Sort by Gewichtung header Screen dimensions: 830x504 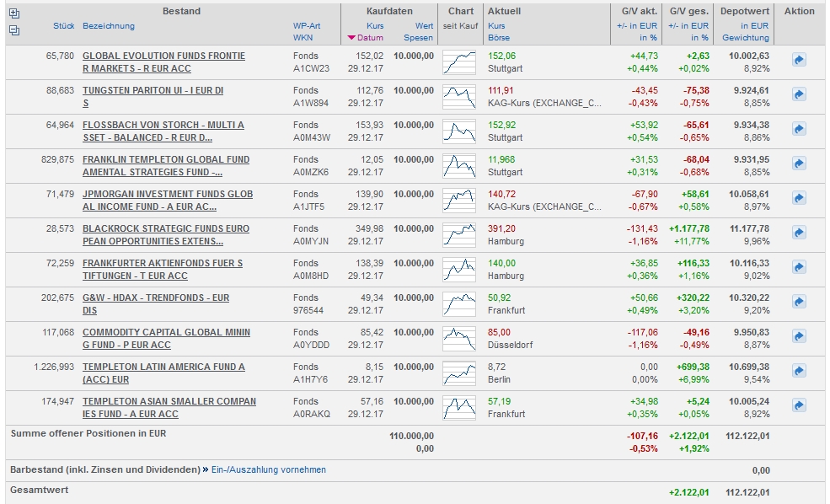(x=746, y=38)
